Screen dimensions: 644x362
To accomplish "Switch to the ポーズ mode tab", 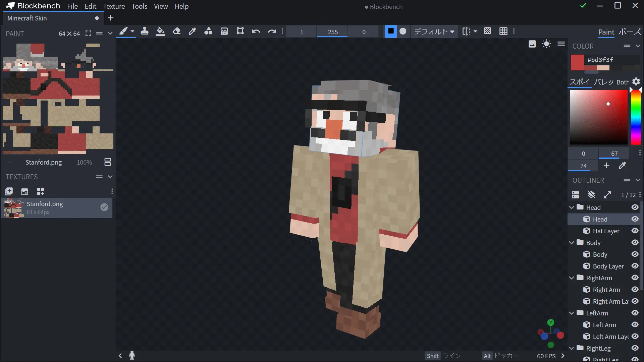I will (630, 32).
